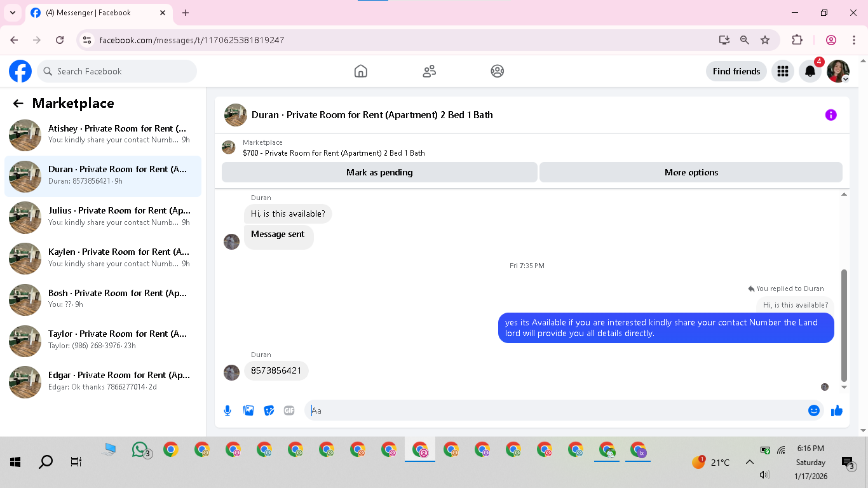Click the chat header listing thumbnail
868x488 pixels.
tap(236, 115)
